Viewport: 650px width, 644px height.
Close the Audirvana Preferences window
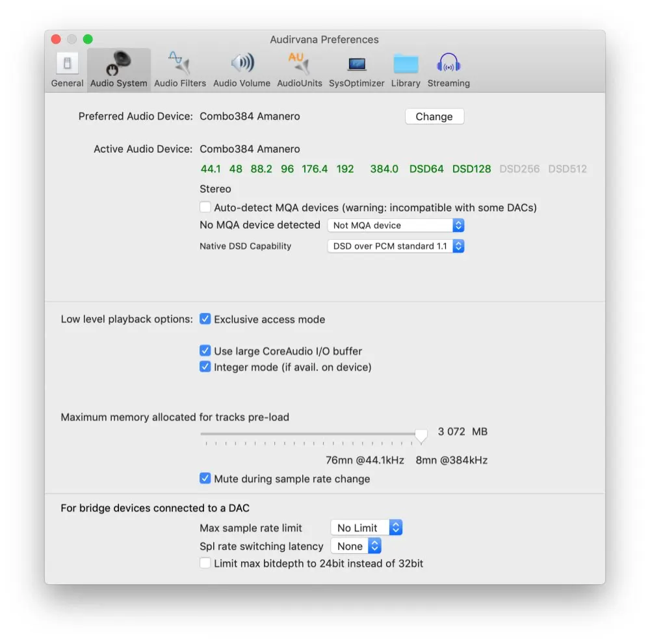56,40
